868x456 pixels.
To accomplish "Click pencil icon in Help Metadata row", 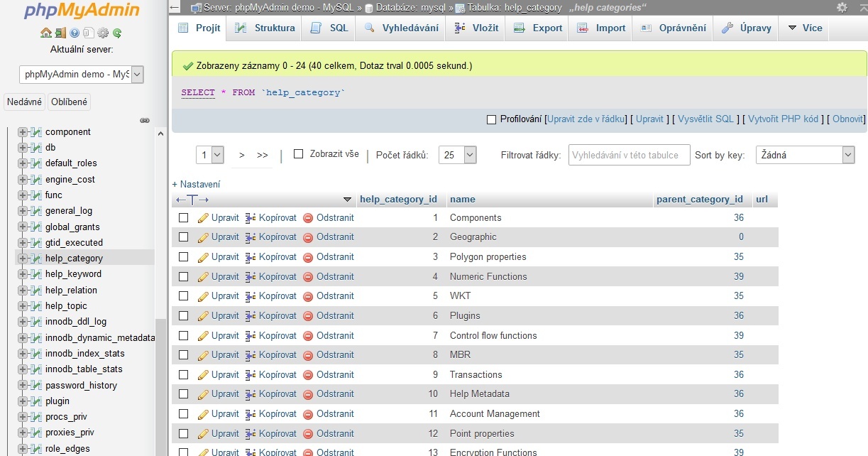I will (x=203, y=394).
